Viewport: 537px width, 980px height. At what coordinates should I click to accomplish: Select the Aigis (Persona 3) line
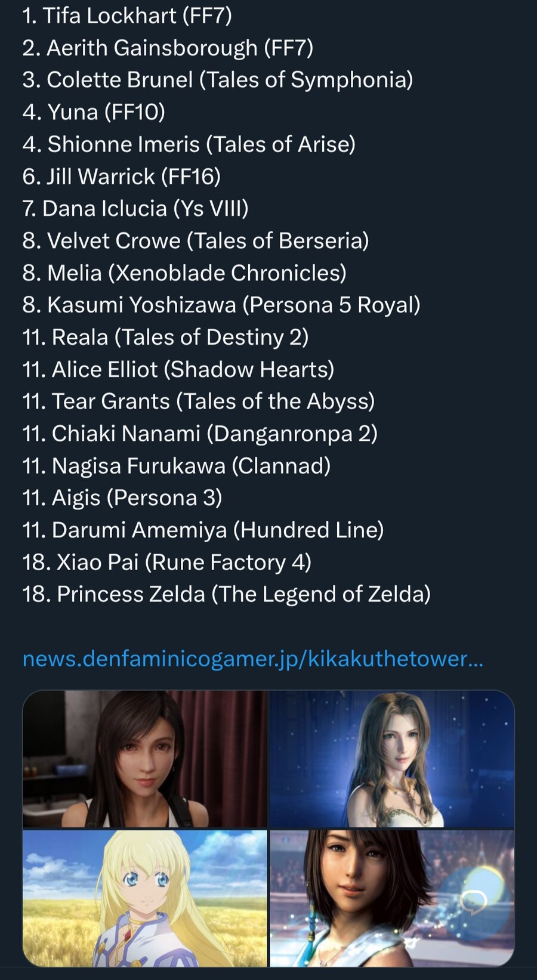click(122, 498)
